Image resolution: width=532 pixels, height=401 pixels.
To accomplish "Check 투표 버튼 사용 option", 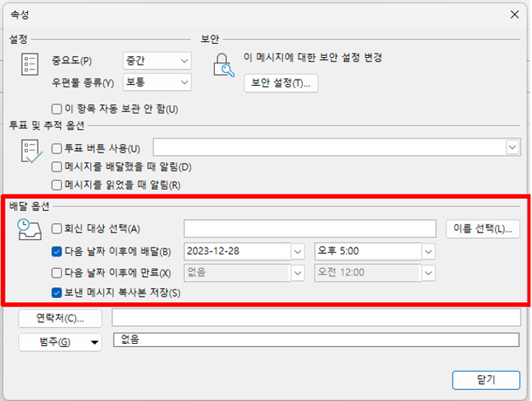I will point(56,149).
